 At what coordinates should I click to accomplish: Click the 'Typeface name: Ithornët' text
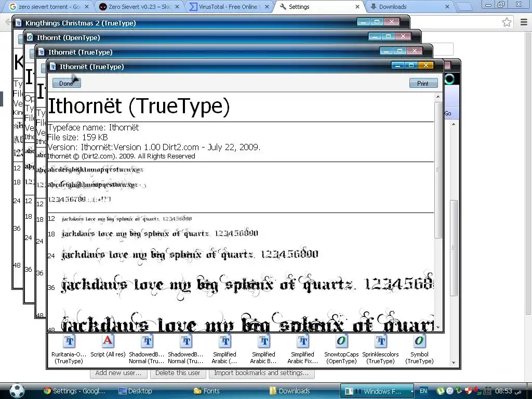(x=93, y=127)
